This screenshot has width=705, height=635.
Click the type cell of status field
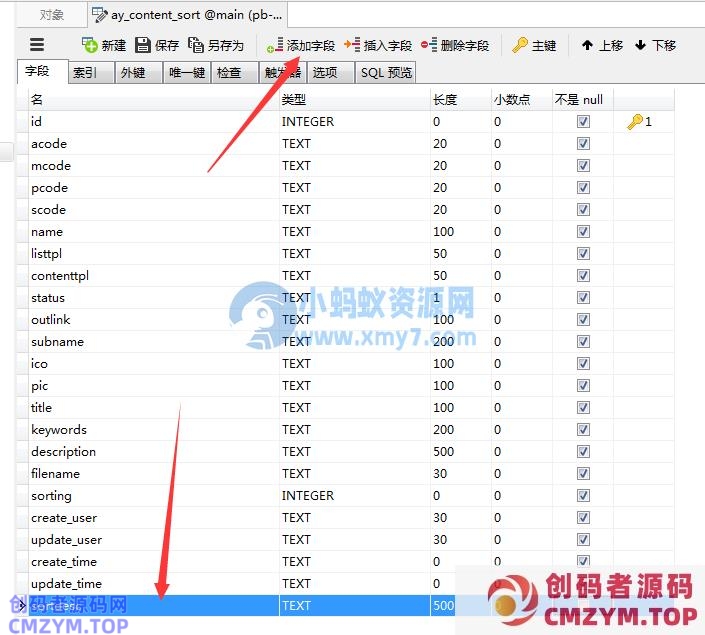(x=296, y=298)
